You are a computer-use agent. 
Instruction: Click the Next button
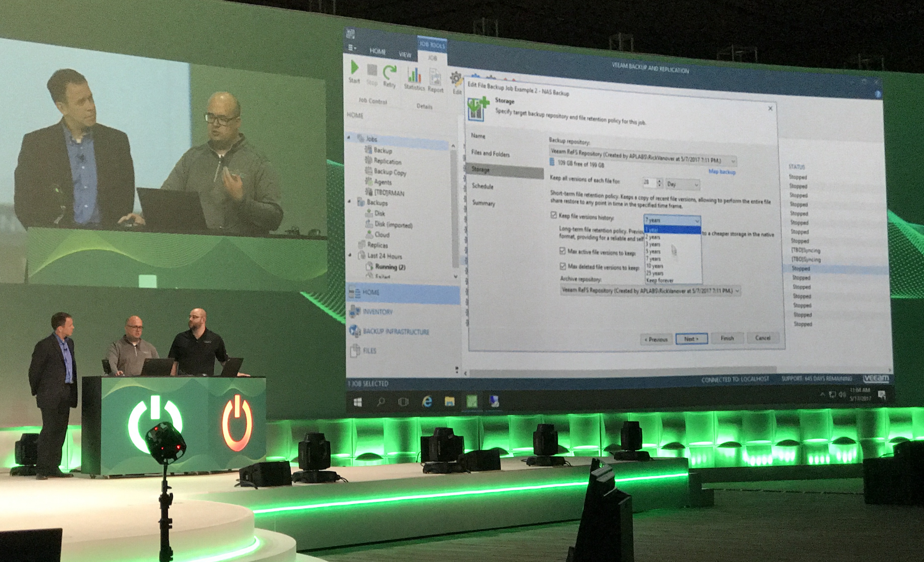[692, 339]
